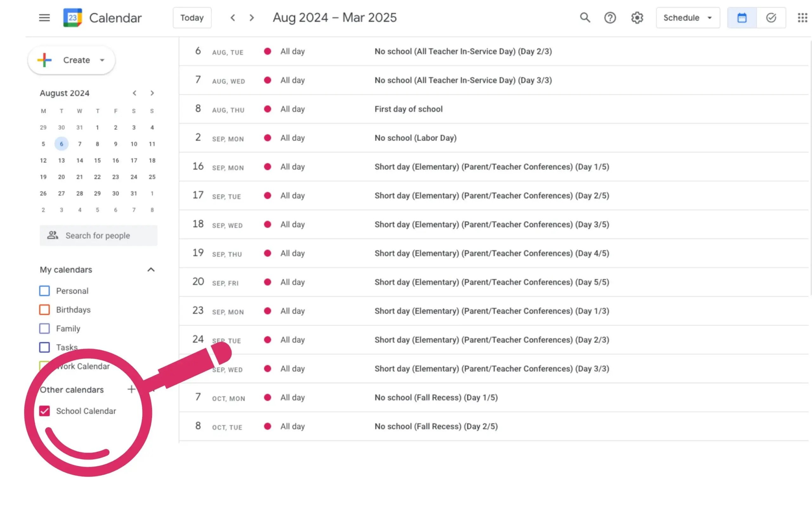Click the School Calendar label

86,411
